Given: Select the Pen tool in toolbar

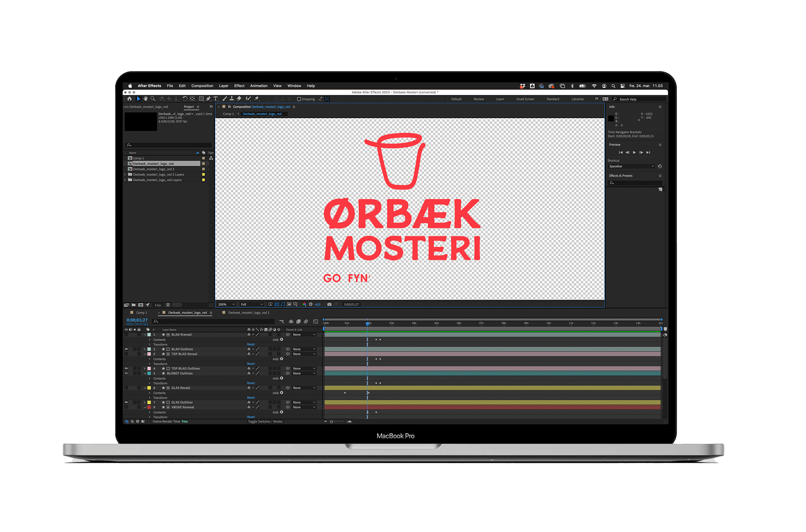Looking at the screenshot, I should click(208, 99).
